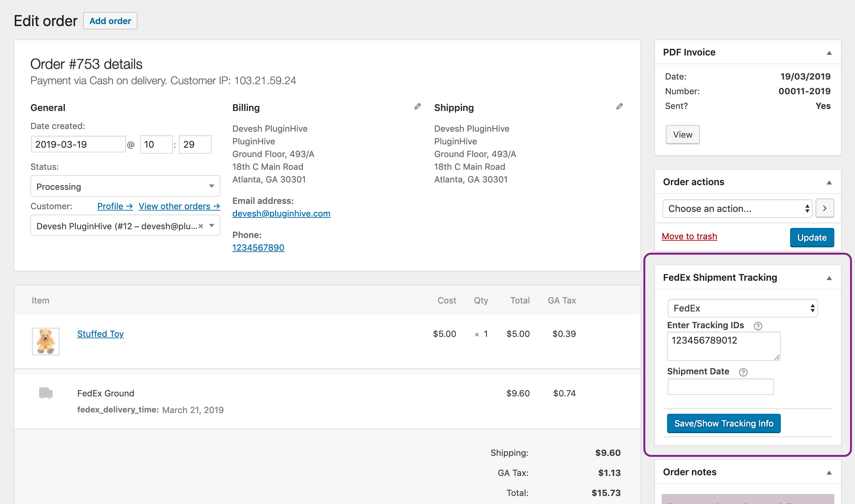Select the order total $15.73
The image size is (855, 504).
606,493
